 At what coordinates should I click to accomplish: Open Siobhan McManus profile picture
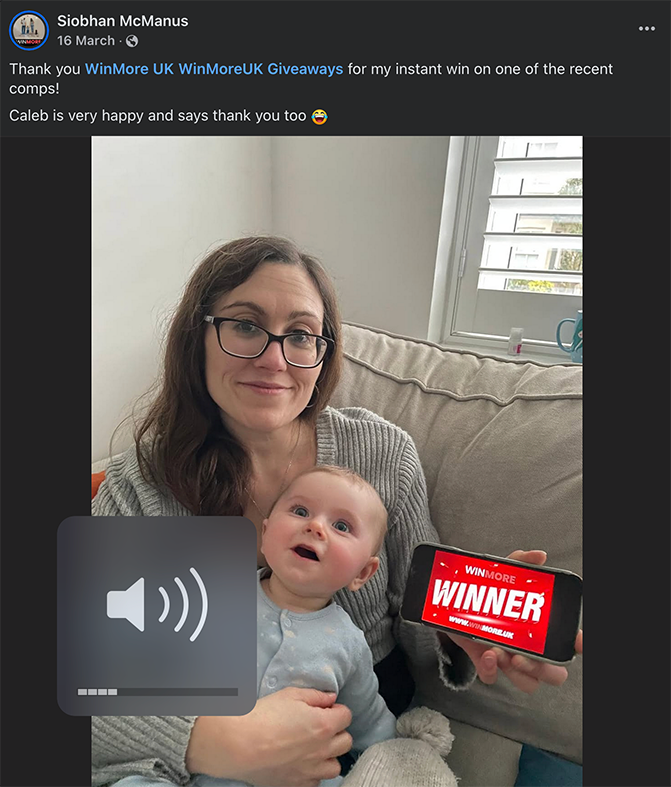(x=29, y=30)
